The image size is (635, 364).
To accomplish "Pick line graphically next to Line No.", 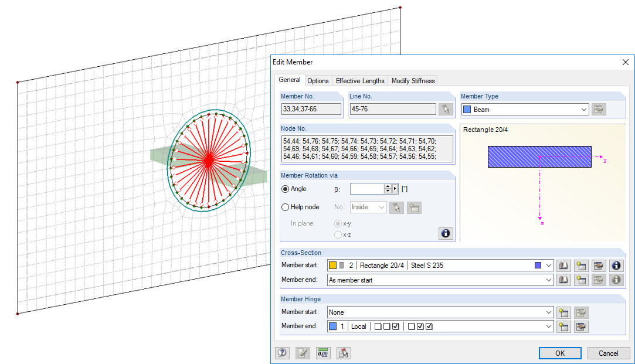I will pyautogui.click(x=446, y=110).
